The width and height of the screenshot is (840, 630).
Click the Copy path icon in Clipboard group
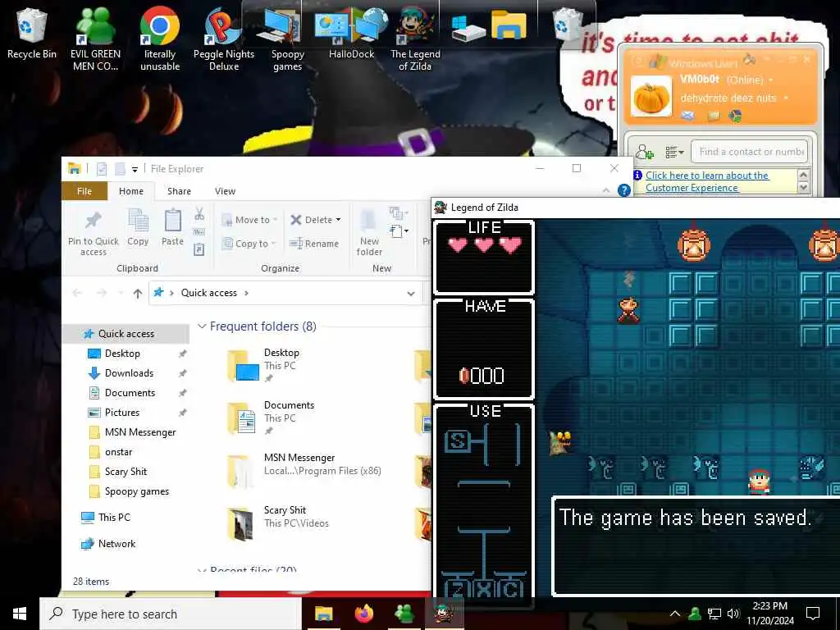click(199, 232)
